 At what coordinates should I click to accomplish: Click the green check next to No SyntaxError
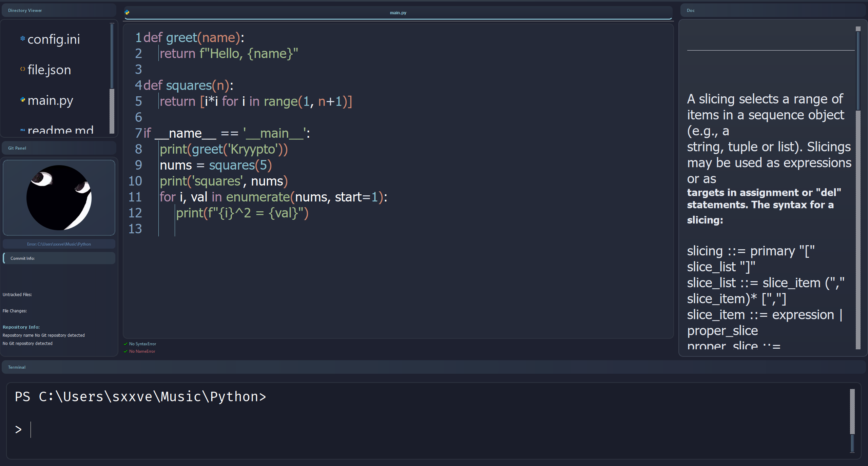tap(126, 344)
